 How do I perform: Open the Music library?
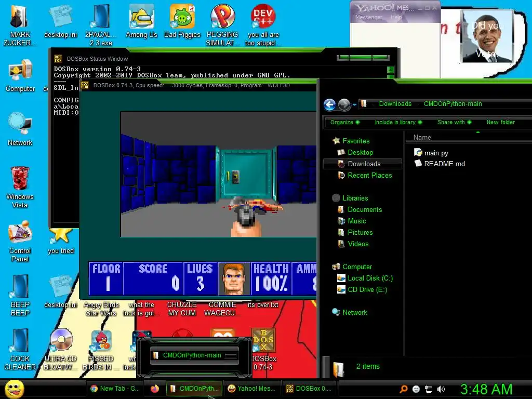coord(352,221)
